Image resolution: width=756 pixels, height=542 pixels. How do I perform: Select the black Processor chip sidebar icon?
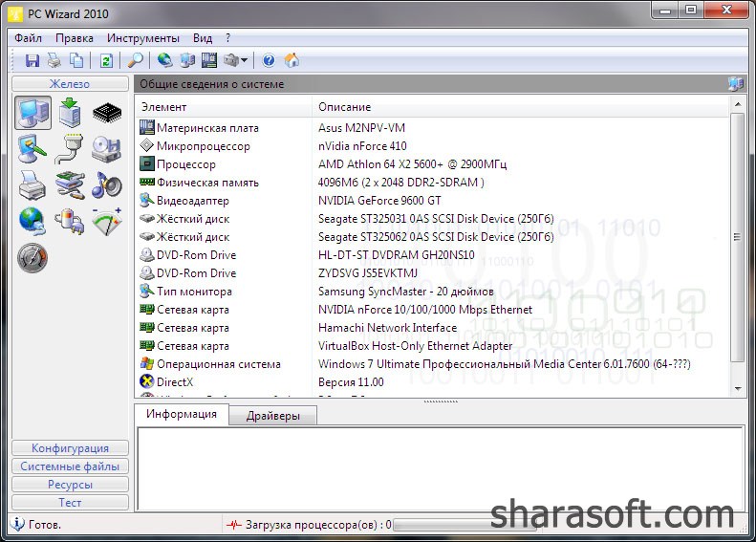107,113
